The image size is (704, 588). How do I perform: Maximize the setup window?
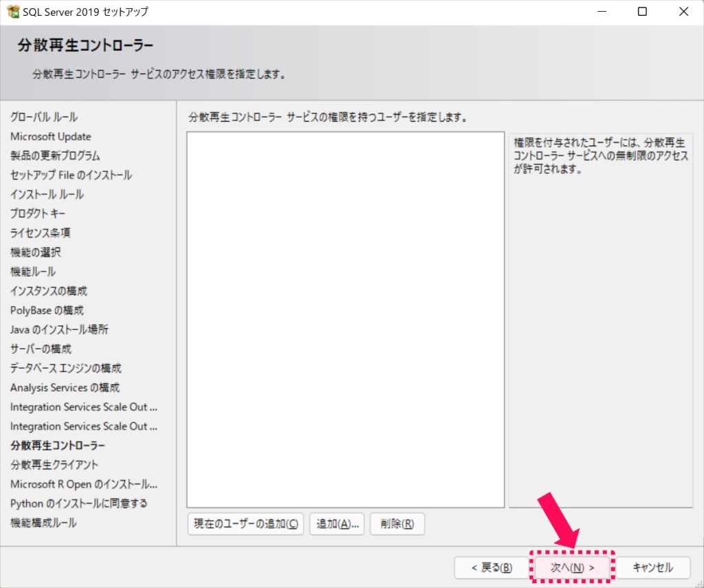tap(643, 12)
